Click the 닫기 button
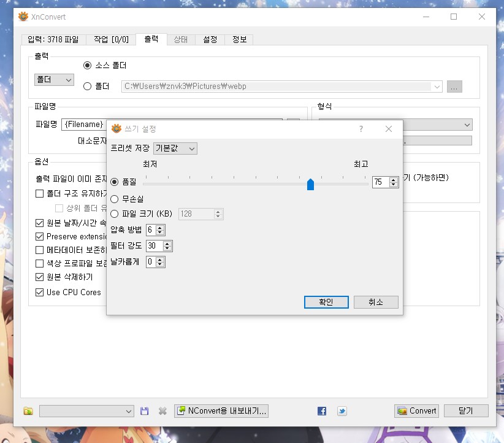This screenshot has width=504, height=443. click(466, 411)
